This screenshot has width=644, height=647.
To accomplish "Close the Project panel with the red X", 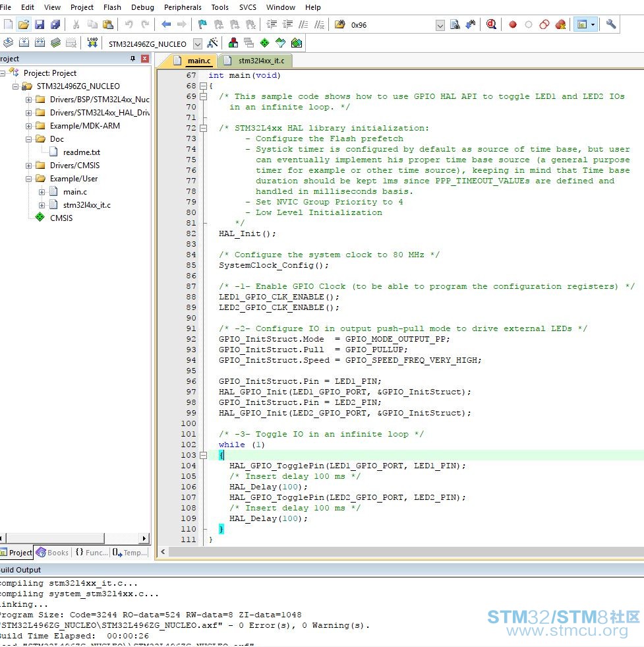I will click(x=145, y=59).
